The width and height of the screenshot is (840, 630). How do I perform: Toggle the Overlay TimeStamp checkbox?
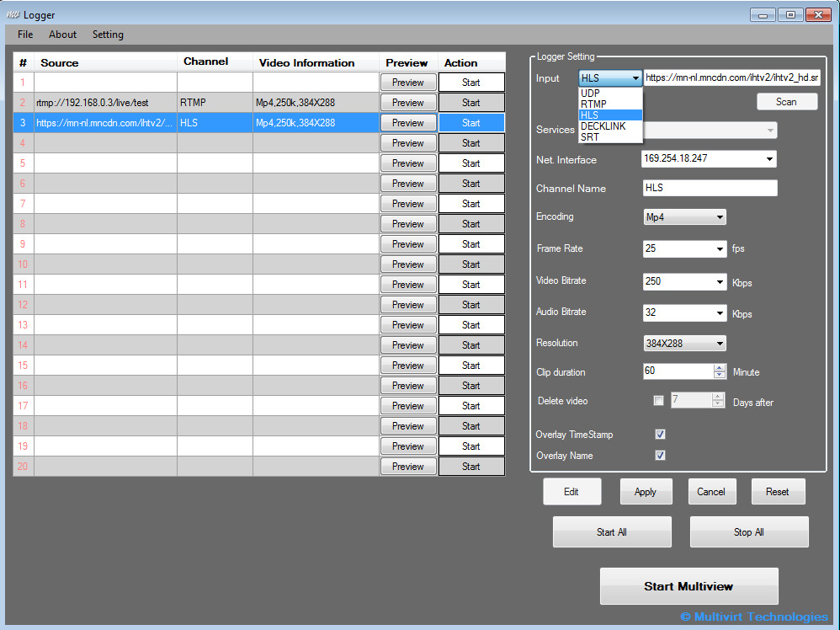point(660,435)
